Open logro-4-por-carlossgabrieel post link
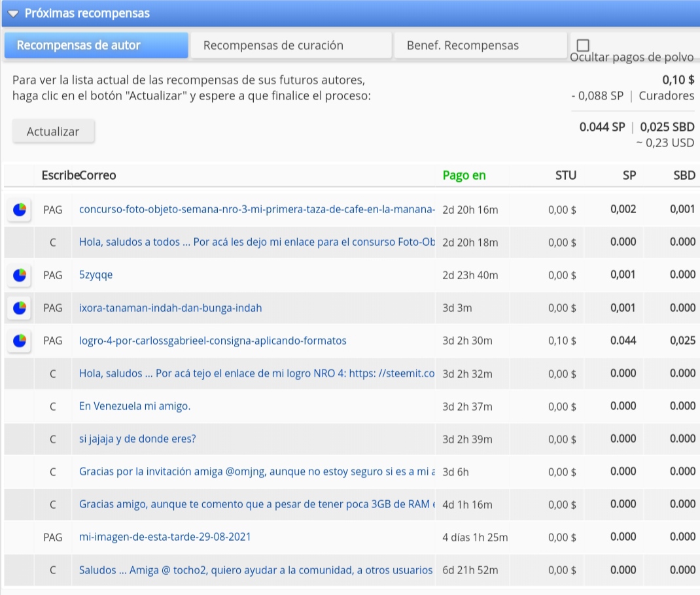The width and height of the screenshot is (700, 595). pyautogui.click(x=213, y=341)
